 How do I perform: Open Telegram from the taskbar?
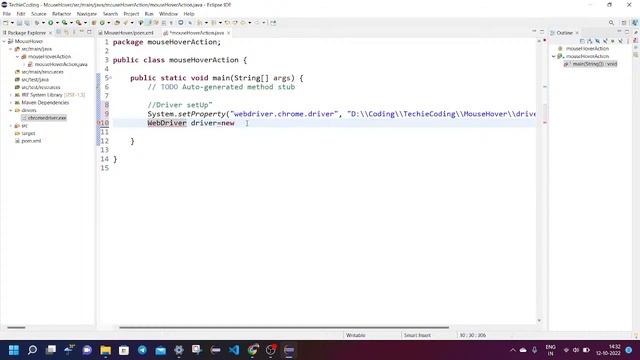click(x=142, y=350)
